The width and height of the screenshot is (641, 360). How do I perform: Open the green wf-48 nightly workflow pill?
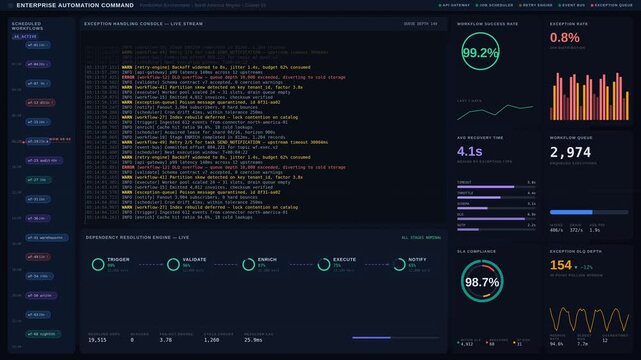[x=43, y=334]
